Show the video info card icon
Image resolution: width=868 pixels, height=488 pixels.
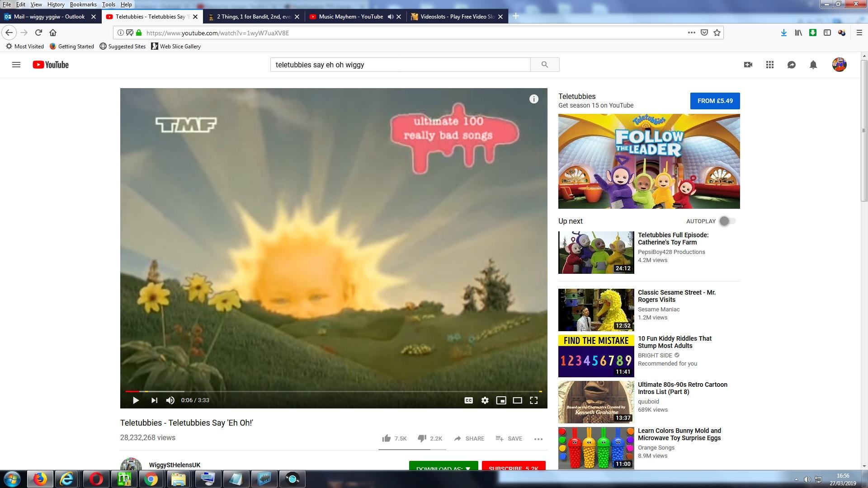coord(534,99)
